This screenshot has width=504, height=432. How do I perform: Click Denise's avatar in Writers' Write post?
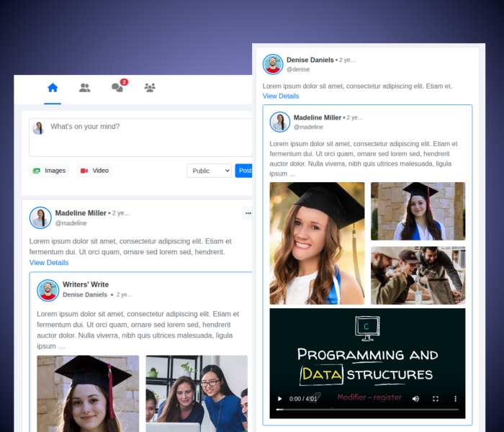pyautogui.click(x=48, y=290)
